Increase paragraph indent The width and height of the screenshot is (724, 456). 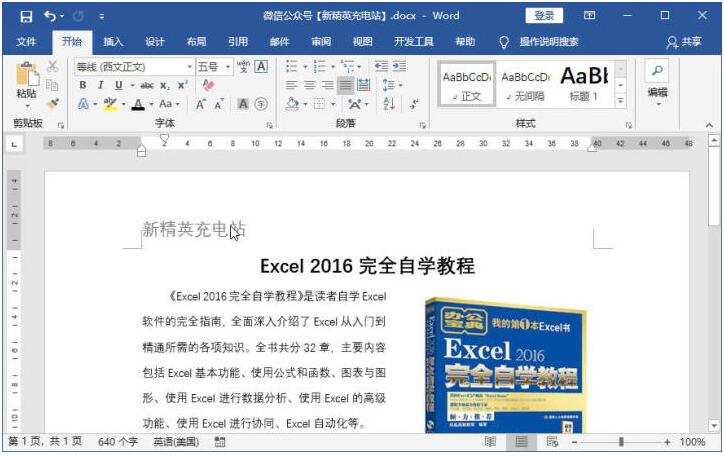tap(399, 66)
